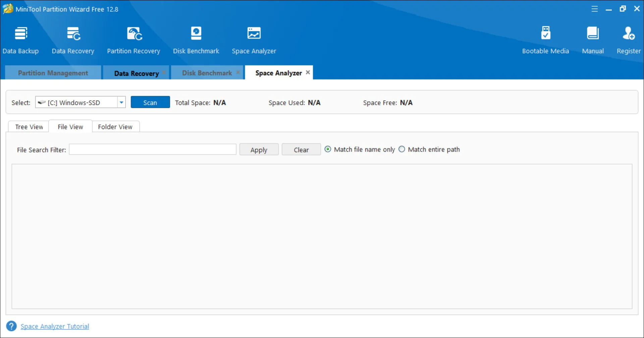This screenshot has width=644, height=338.
Task: Select the Match file name only option
Action: [x=328, y=149]
